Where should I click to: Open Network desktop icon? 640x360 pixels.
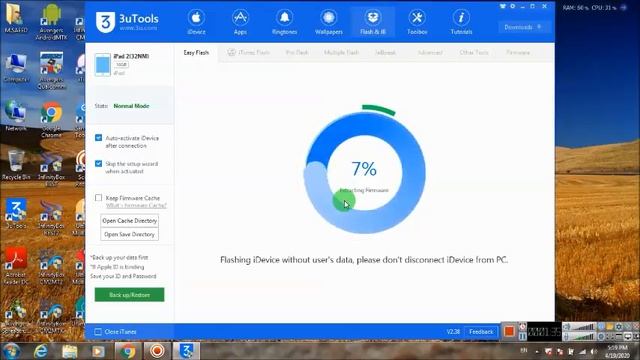click(x=16, y=116)
